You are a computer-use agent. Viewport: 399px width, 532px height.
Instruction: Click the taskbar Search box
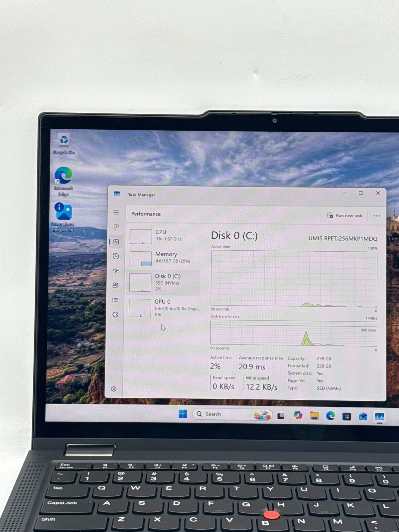coord(232,414)
